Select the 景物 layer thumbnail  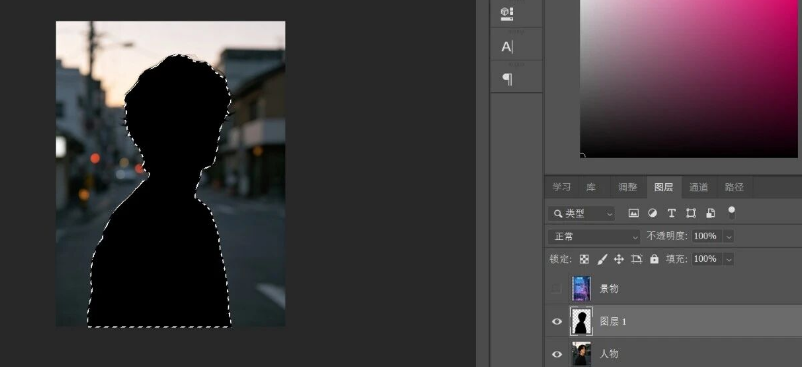[x=582, y=288]
